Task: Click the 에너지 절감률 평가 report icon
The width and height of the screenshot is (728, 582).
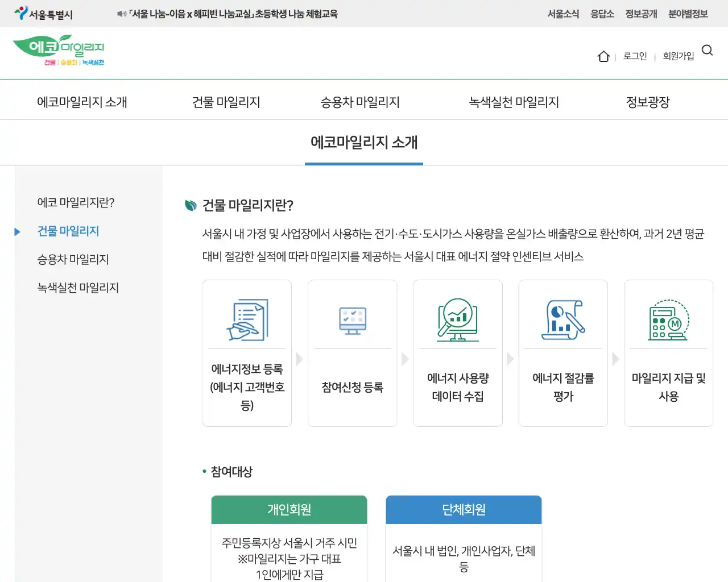Action: [x=563, y=320]
